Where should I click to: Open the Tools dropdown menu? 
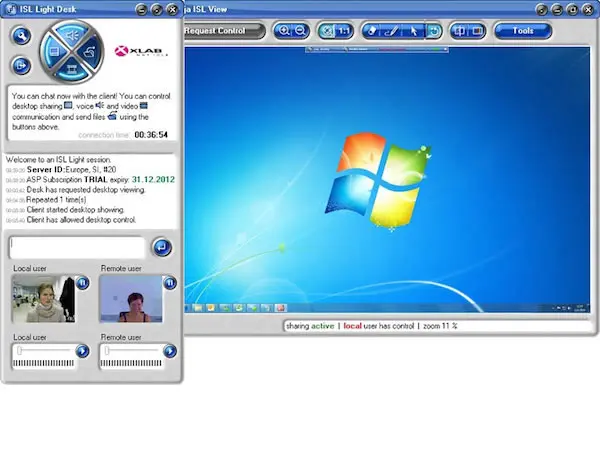(x=523, y=31)
